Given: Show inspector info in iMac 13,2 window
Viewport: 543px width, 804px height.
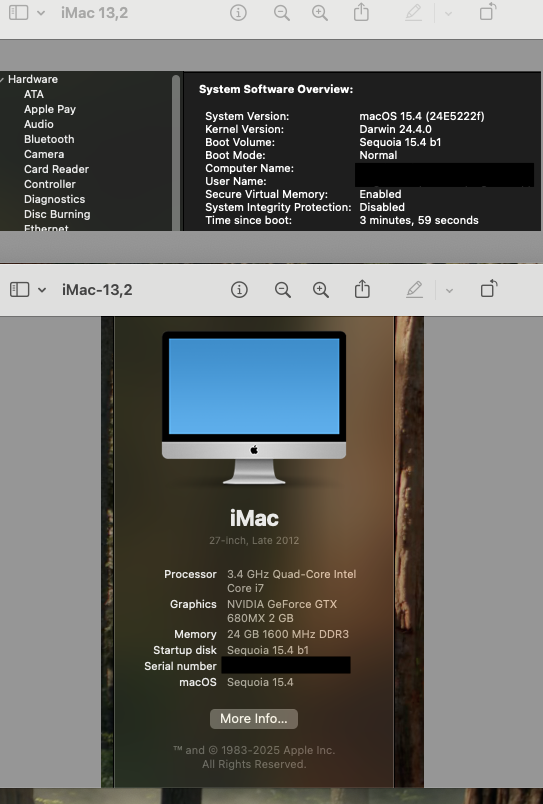Looking at the screenshot, I should coord(238,13).
